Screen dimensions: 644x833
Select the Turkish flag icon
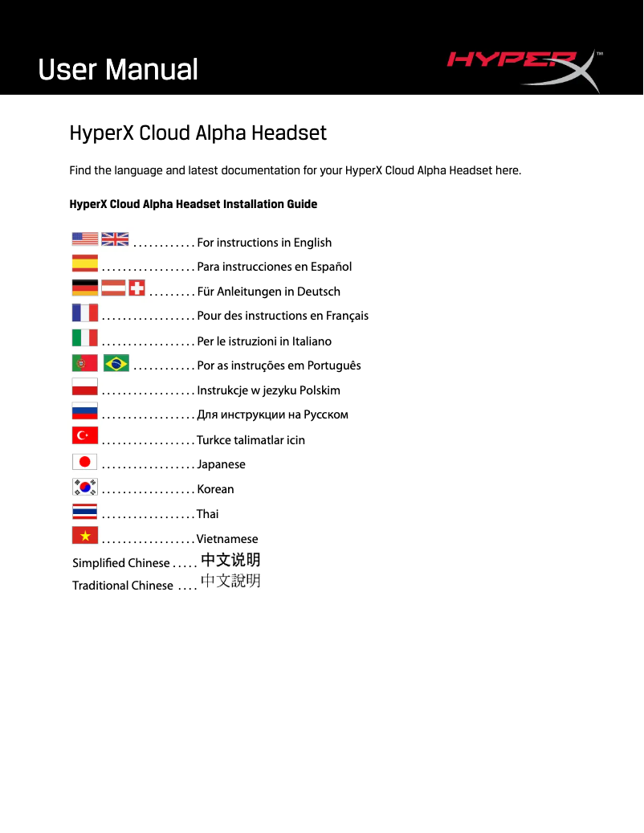click(84, 435)
